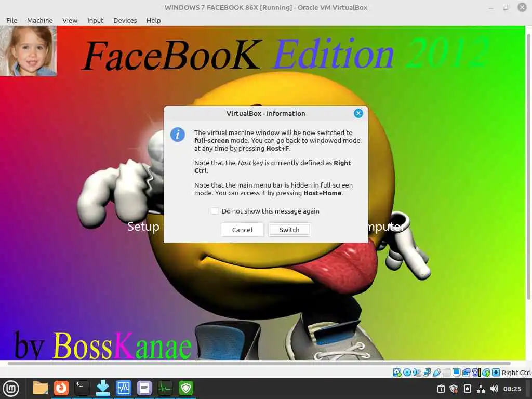This screenshot has height=399, width=532.
Task: Click the USB devices status icon
Action: click(436, 373)
